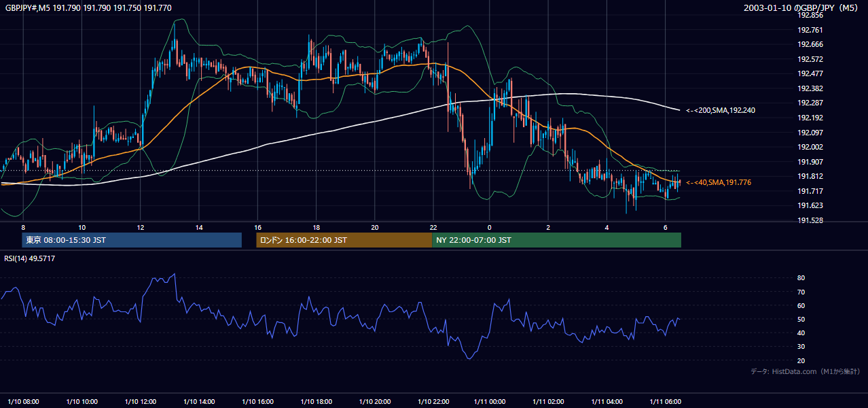This screenshot has width=868, height=408.
Task: Click the 14 hour tick under price chart
Action: (x=199, y=227)
